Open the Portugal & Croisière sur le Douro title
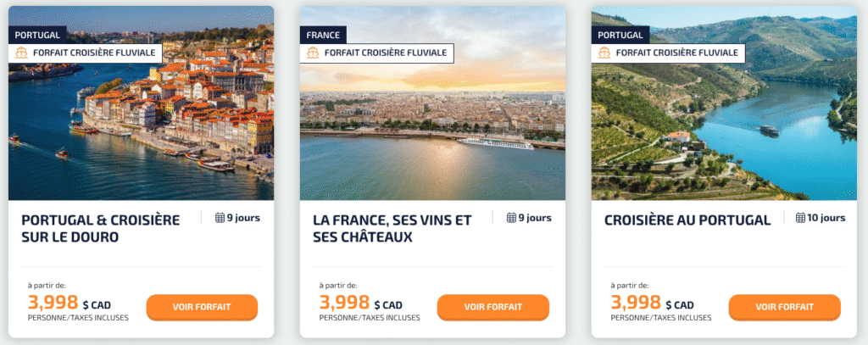868x345 pixels. [100, 228]
